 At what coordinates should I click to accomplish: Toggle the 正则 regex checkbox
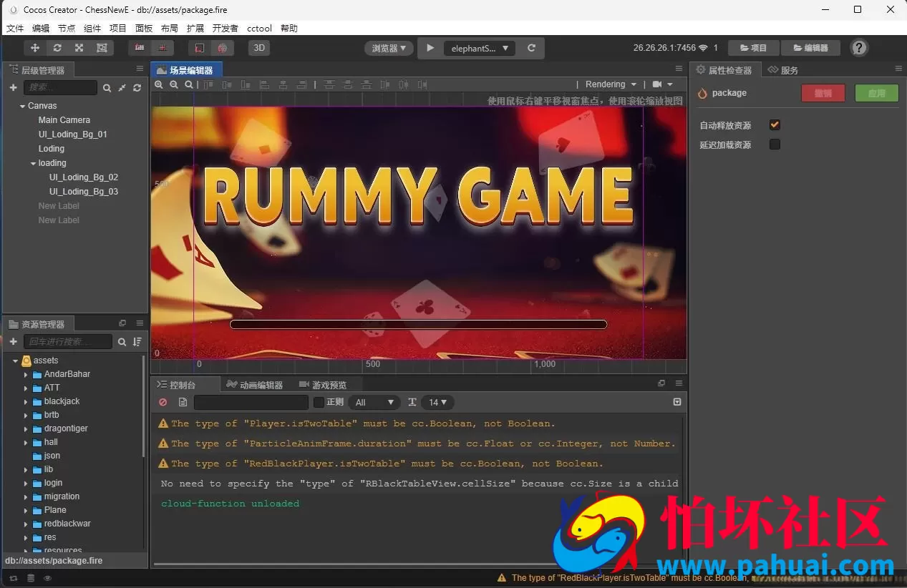319,403
